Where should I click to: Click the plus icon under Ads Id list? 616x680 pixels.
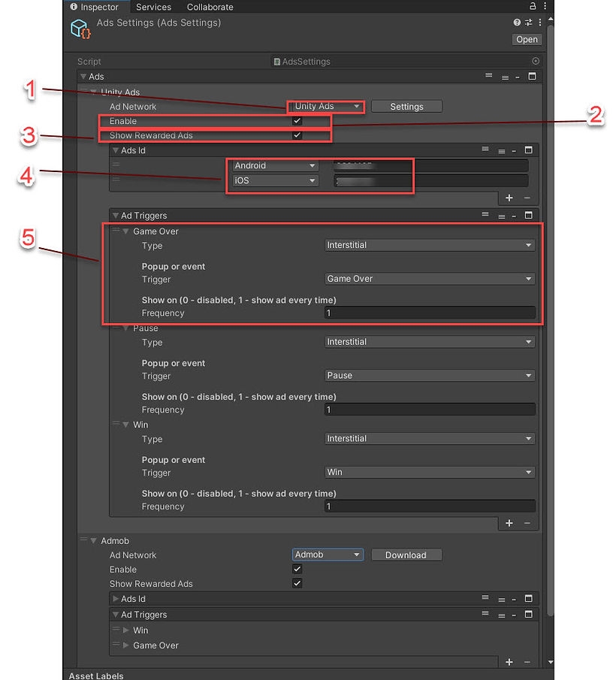tap(509, 198)
